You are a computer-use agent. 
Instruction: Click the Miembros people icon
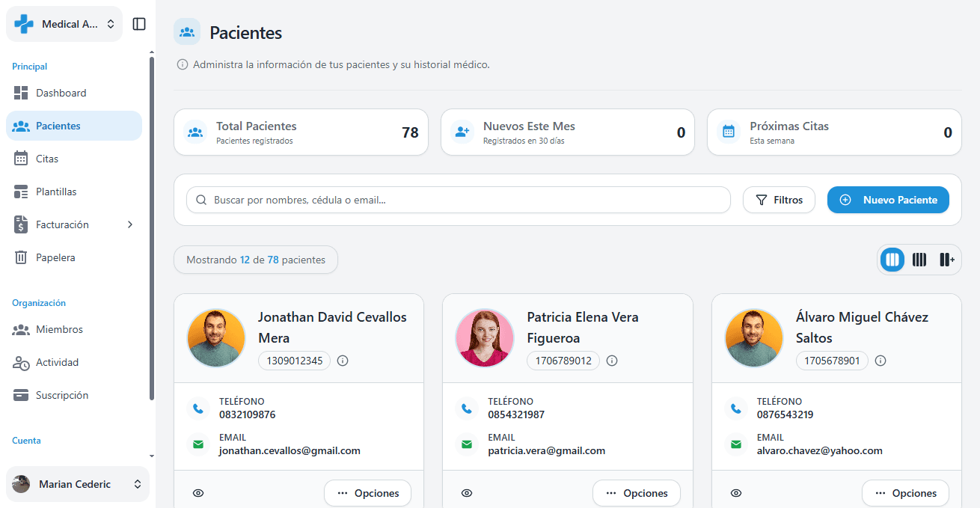pyautogui.click(x=21, y=329)
